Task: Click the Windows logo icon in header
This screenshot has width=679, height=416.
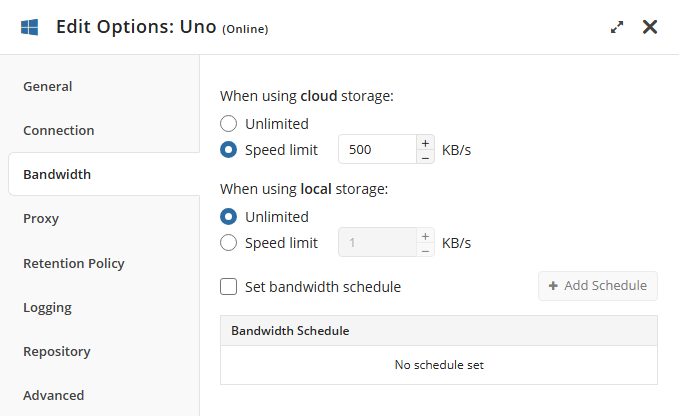Action: (x=30, y=27)
